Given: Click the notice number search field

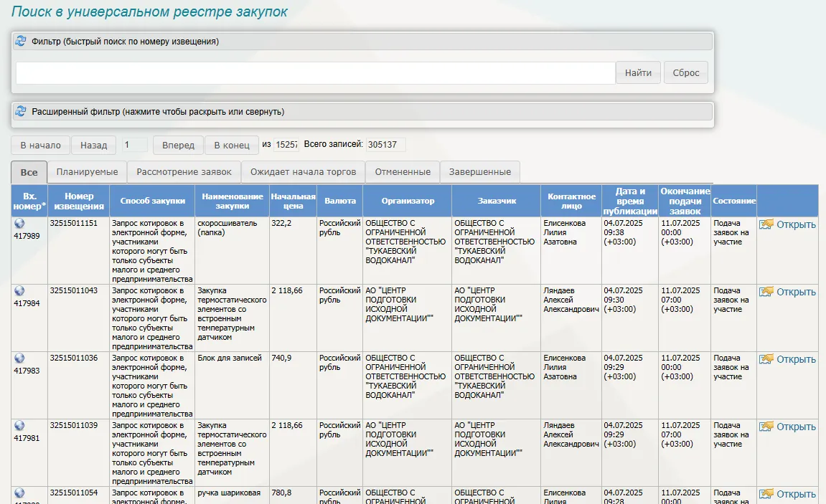Looking at the screenshot, I should coord(315,72).
